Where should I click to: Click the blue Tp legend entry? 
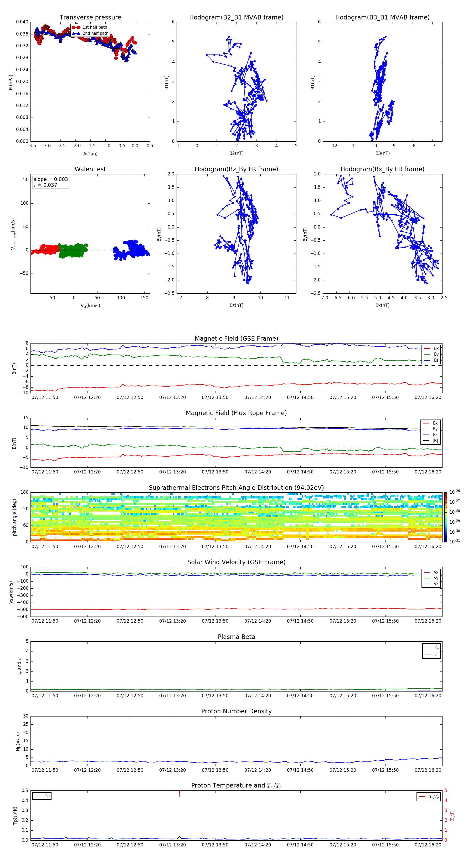click(42, 796)
